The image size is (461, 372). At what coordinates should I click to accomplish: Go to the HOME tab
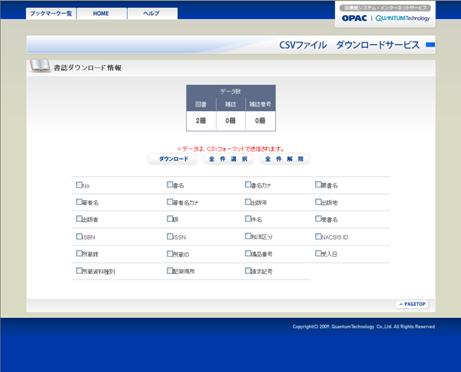[101, 14]
